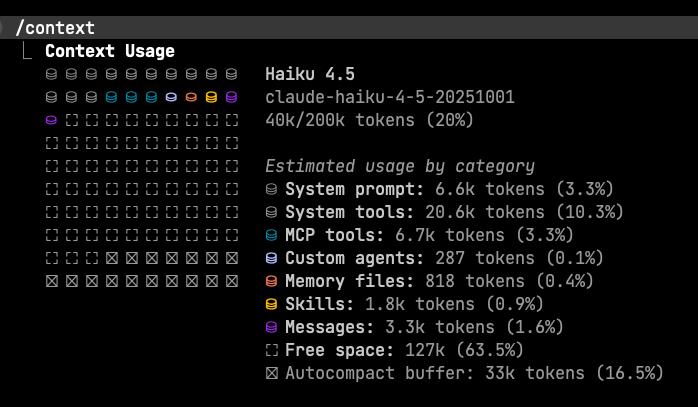The height and width of the screenshot is (407, 698).
Task: Click the 20.6k tokens (10.3%) value
Action: pyautogui.click(x=524, y=212)
